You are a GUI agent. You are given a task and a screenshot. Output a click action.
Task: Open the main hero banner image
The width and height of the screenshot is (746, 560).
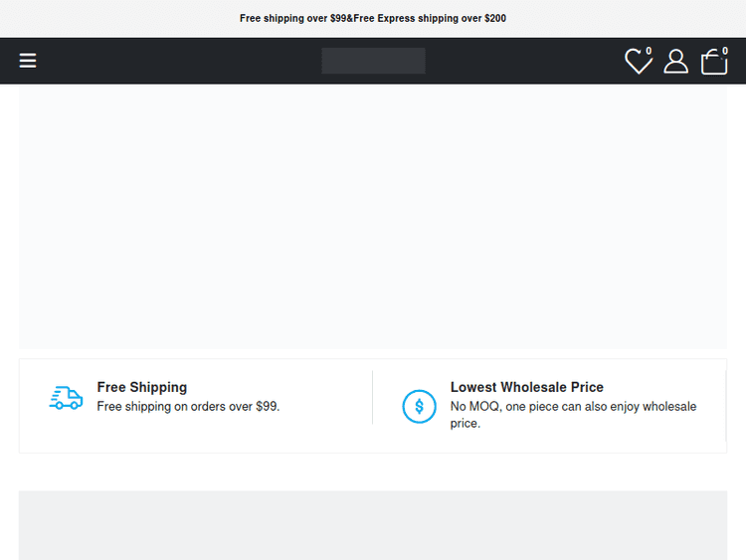tap(373, 216)
